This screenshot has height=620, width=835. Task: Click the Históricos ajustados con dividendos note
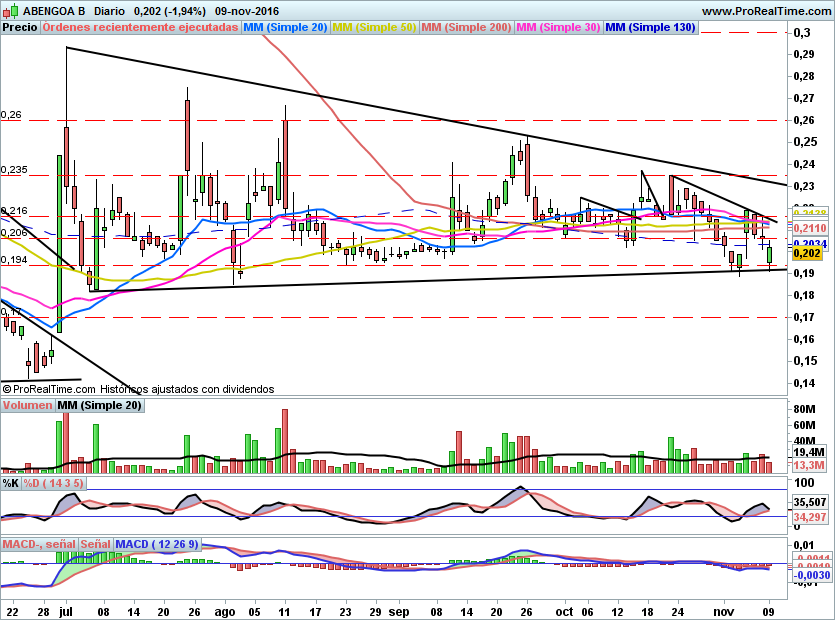187,389
